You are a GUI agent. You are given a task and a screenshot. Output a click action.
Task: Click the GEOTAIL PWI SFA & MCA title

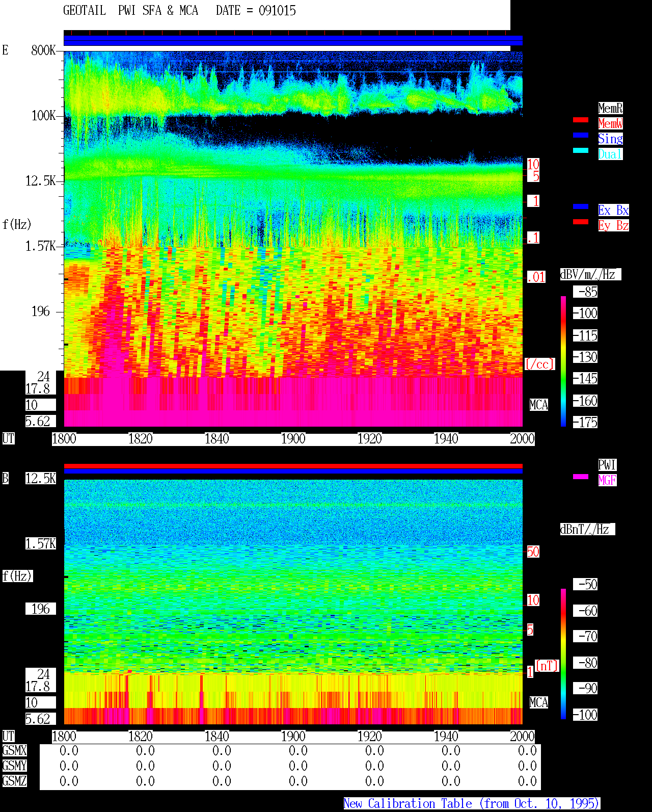130,10
